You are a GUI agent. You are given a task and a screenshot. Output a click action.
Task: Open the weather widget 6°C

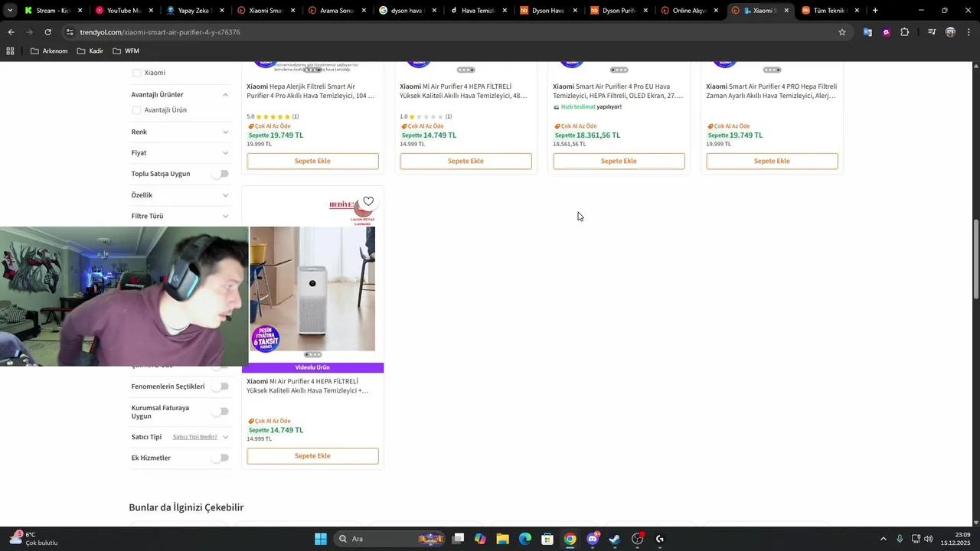(33, 539)
